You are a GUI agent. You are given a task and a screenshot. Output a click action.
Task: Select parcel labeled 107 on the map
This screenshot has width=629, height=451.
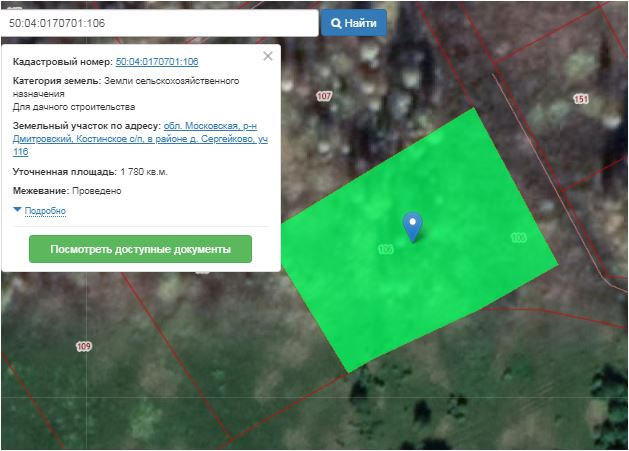point(323,96)
